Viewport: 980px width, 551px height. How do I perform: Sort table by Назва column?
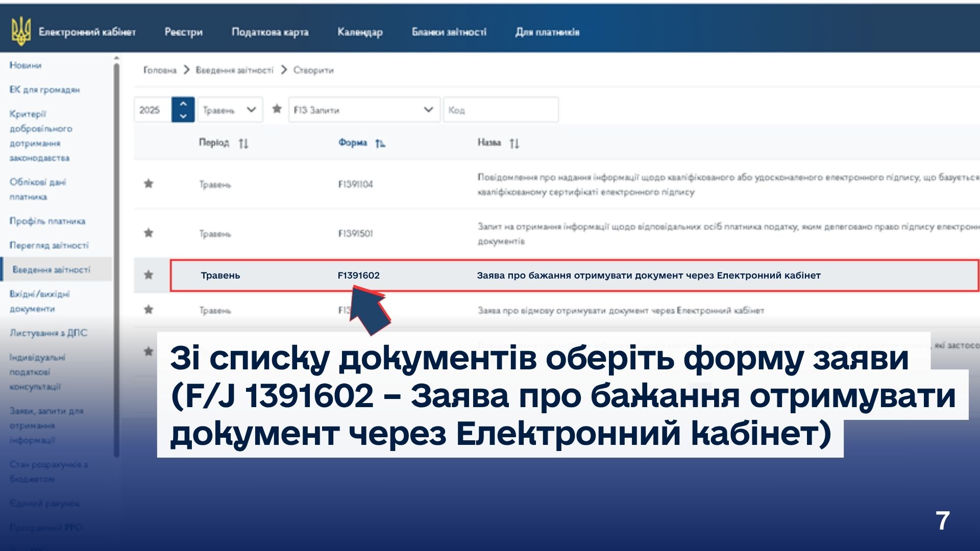[498, 143]
